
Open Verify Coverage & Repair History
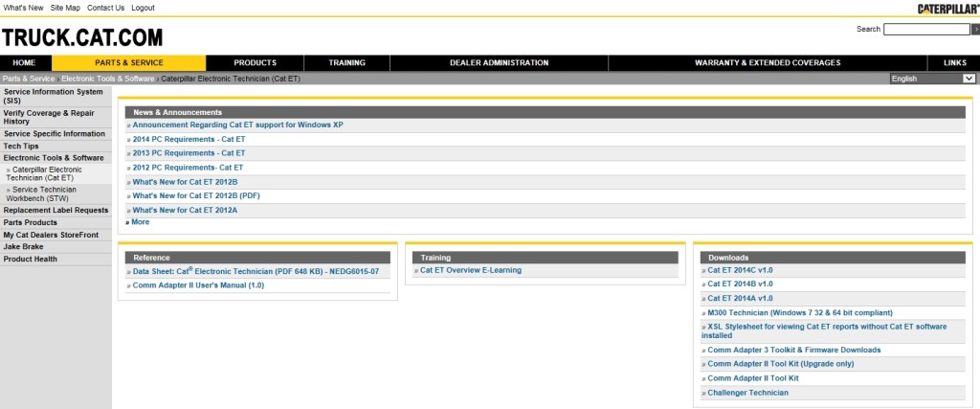[56, 117]
